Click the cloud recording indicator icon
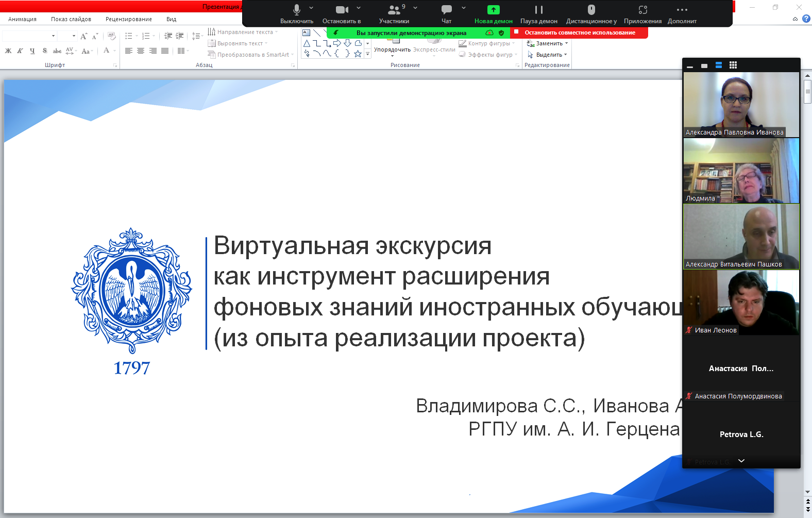 click(x=489, y=32)
